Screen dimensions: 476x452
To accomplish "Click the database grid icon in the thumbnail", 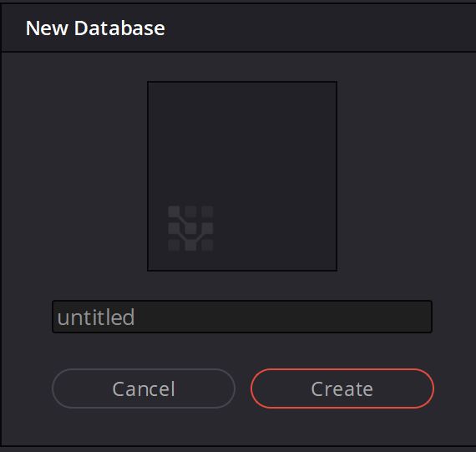I will point(190,228).
